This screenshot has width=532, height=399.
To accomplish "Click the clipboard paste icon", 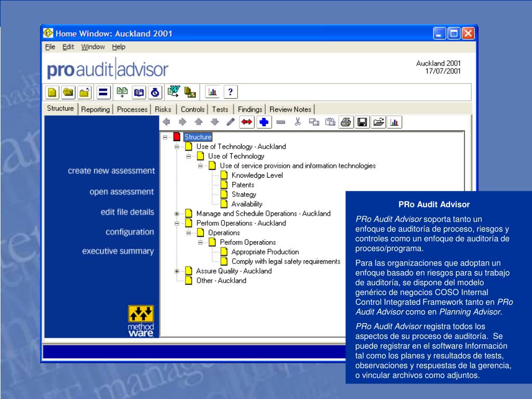I will [x=330, y=122].
